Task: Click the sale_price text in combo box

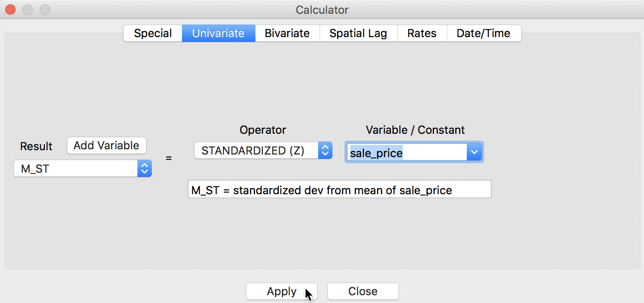Action: click(376, 153)
